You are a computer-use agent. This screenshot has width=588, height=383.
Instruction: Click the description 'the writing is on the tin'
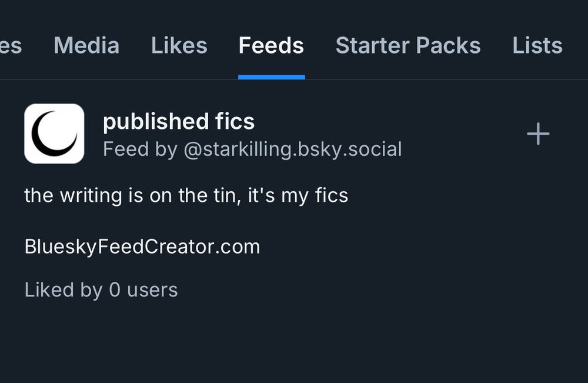[x=131, y=195]
